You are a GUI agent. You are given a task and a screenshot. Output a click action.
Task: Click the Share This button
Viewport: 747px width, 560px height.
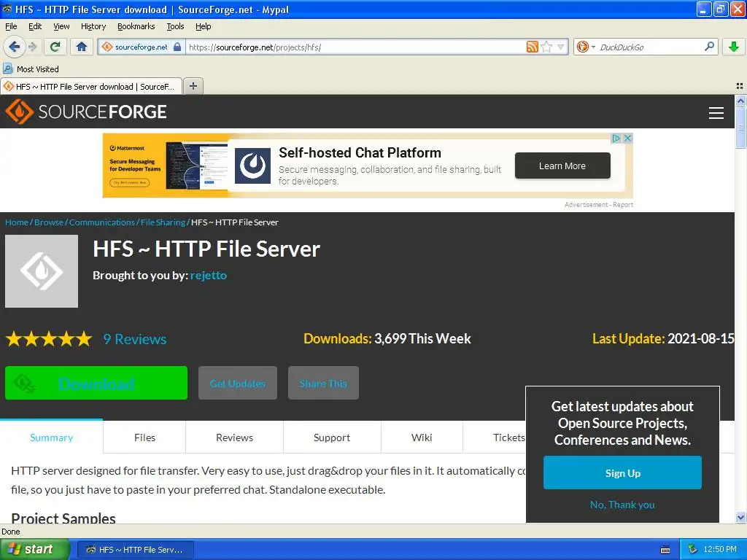323,383
